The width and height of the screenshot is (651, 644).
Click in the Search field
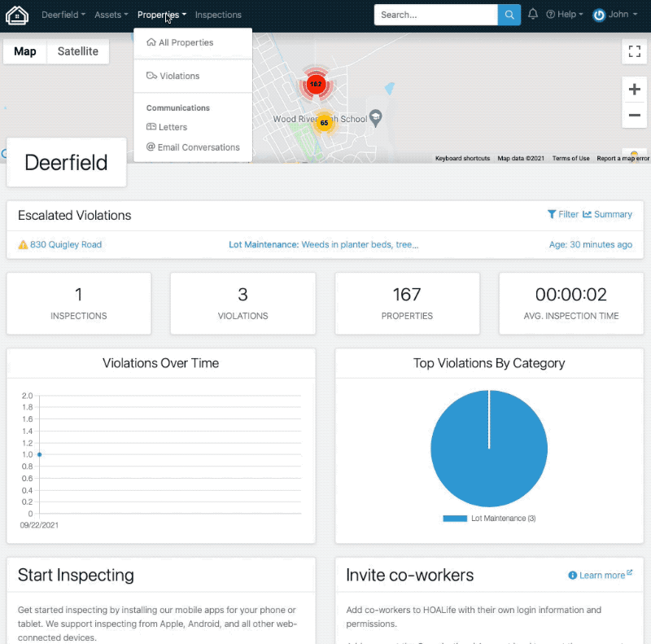(436, 15)
